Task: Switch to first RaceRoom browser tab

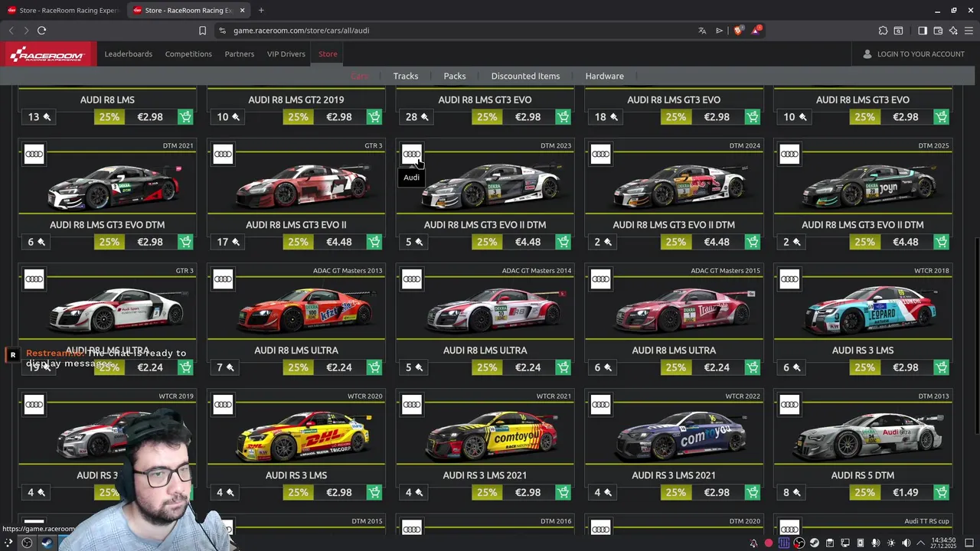Action: (x=63, y=10)
